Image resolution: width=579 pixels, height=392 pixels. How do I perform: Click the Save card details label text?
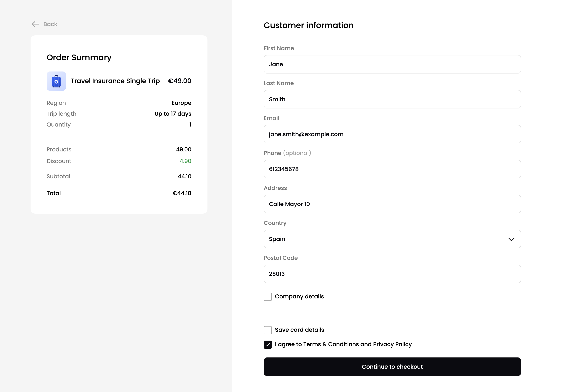(x=300, y=330)
